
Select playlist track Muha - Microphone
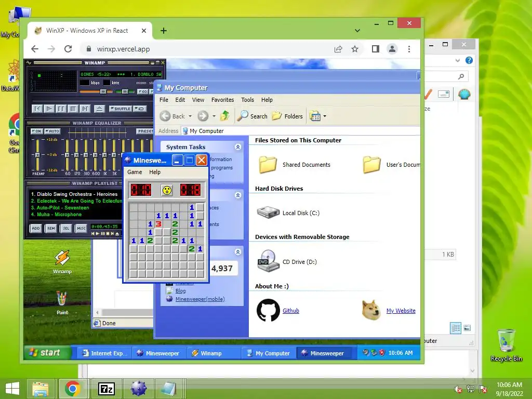click(56, 215)
